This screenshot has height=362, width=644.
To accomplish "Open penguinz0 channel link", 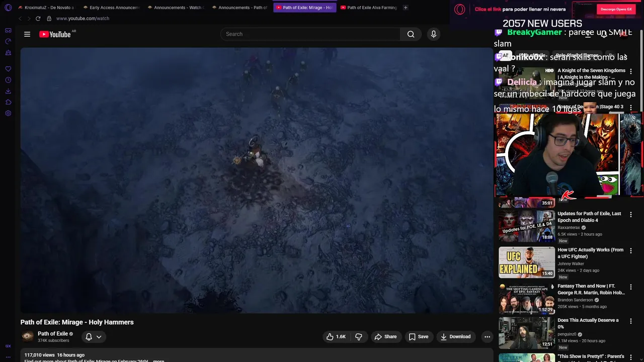I will click(567, 334).
